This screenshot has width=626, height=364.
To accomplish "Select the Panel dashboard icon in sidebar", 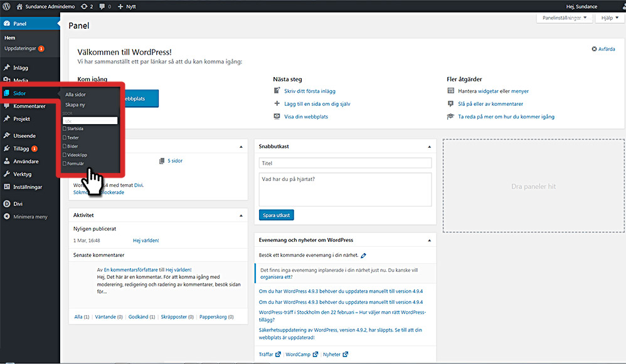I will (x=7, y=24).
